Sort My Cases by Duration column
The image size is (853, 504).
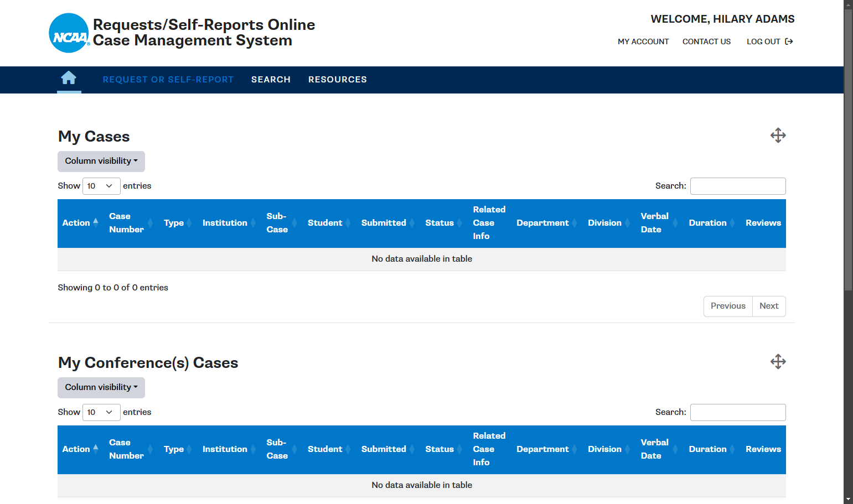pos(712,223)
